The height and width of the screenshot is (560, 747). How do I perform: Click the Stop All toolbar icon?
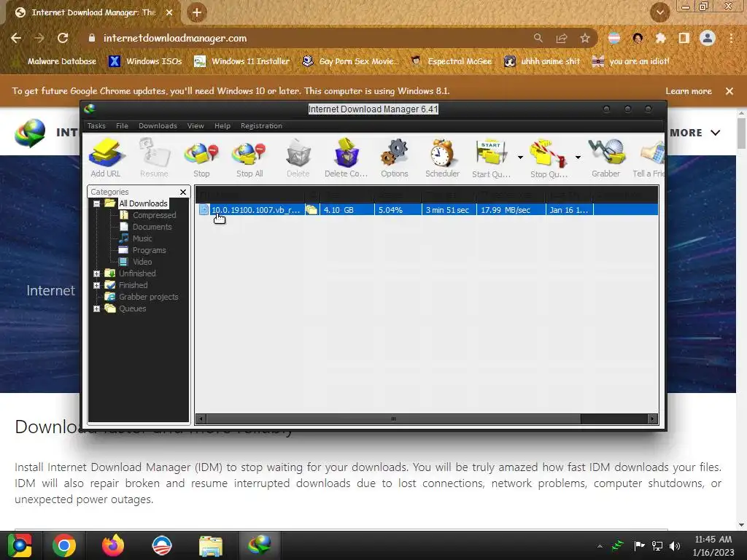249,157
